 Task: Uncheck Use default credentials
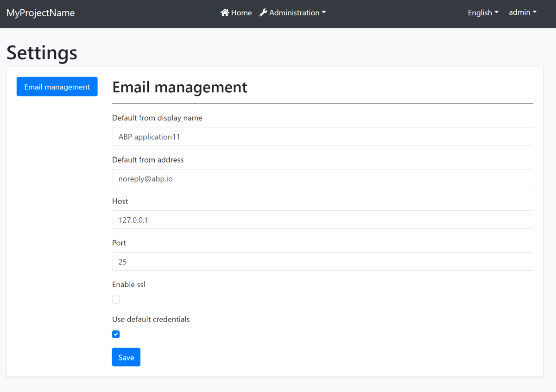pos(115,334)
